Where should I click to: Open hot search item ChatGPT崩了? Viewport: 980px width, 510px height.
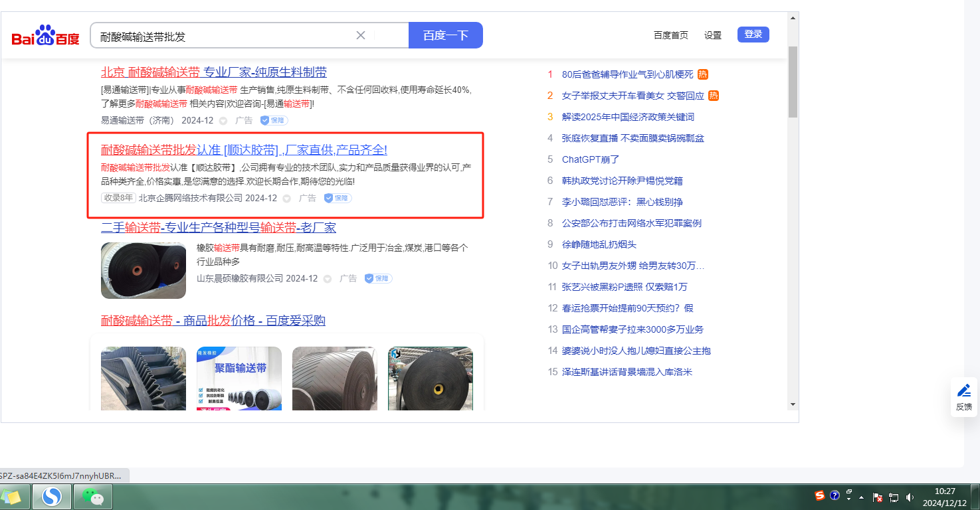click(590, 159)
